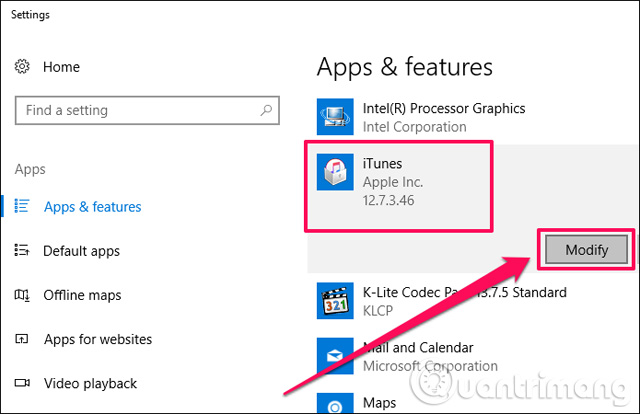Click the Maps app icon
Viewport: 640px width, 414px height.
(333, 404)
